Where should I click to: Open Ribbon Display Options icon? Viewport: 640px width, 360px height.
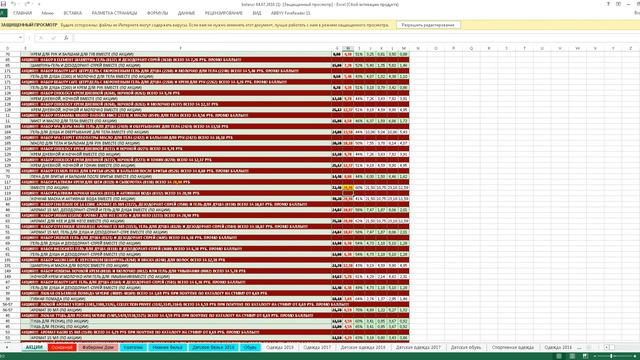pos(618,4)
